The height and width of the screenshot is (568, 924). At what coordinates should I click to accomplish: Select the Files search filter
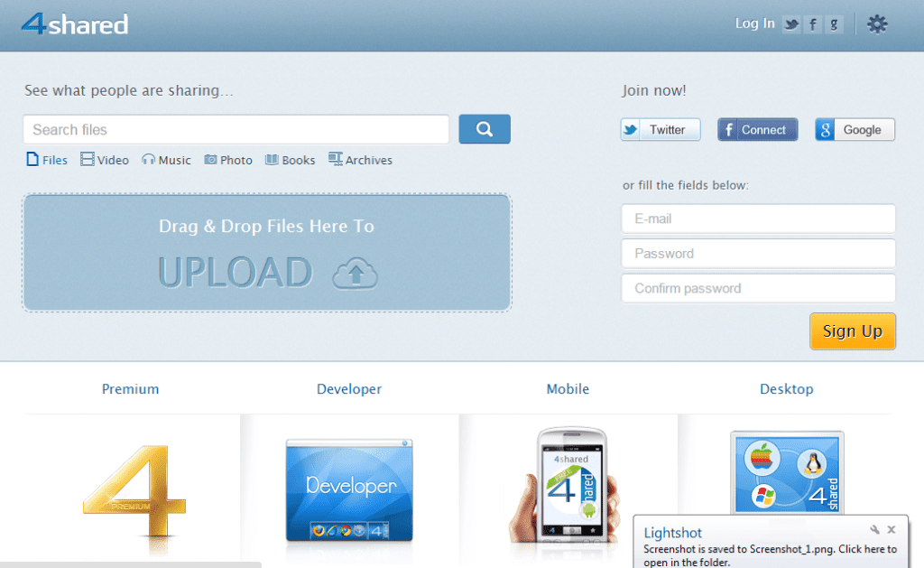tap(47, 160)
